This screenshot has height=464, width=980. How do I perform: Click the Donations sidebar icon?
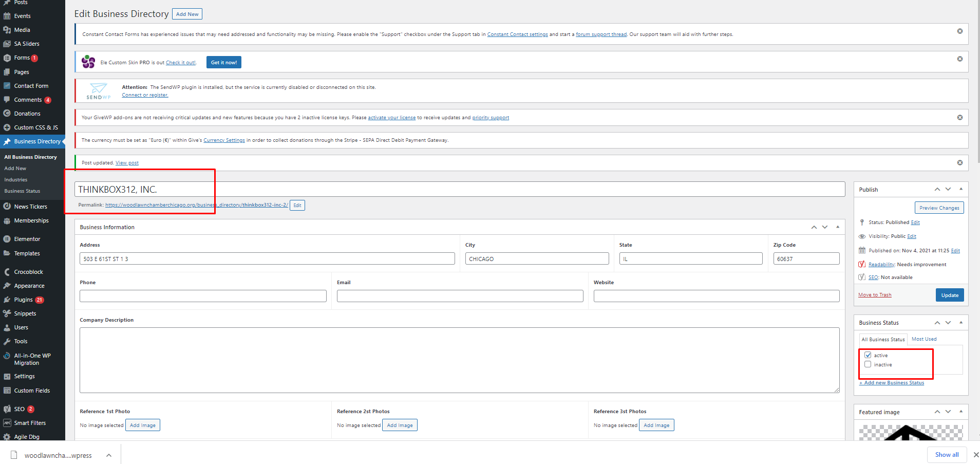[7, 114]
